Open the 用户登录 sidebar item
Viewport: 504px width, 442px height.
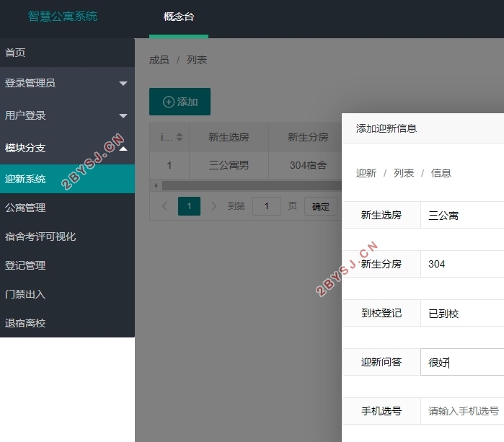tap(67, 115)
